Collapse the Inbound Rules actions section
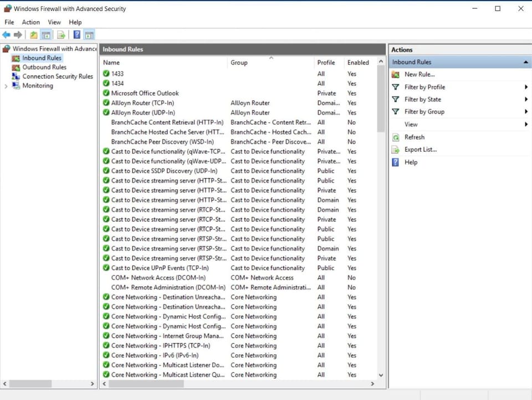Image resolution: width=532 pixels, height=400 pixels. [x=525, y=63]
